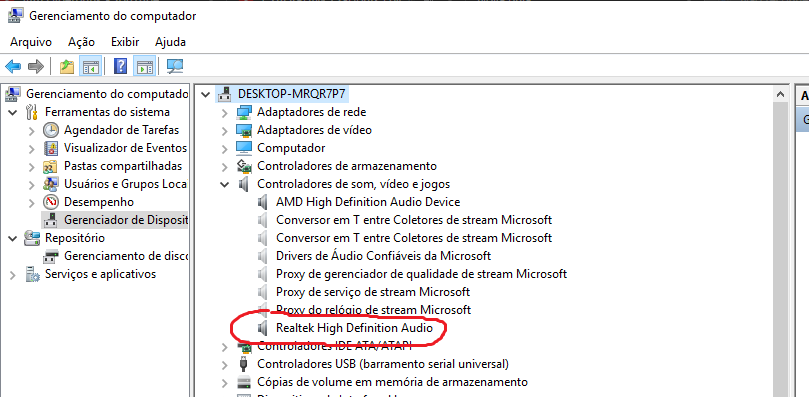Collapse the Repositório node
Screen dimensions: 809x397
[13, 238]
